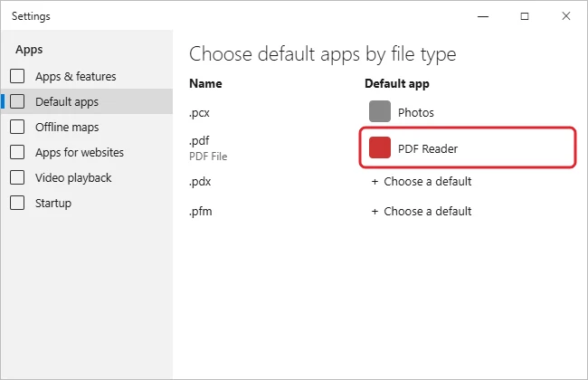This screenshot has height=380, width=588.
Task: Choose a default for .pdx
Action: pyautogui.click(x=422, y=182)
